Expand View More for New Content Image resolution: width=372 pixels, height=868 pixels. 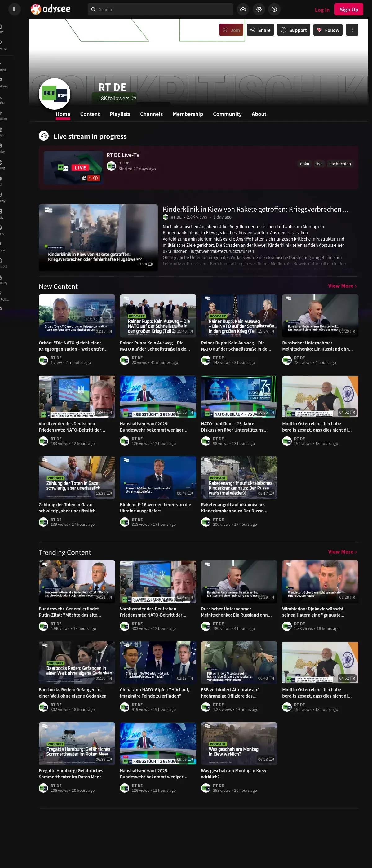(342, 286)
